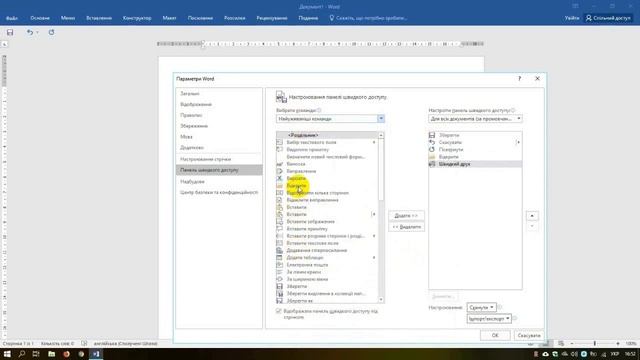This screenshot has width=640, height=360.
Task: Select the Виноска command in the list
Action: (x=296, y=164)
